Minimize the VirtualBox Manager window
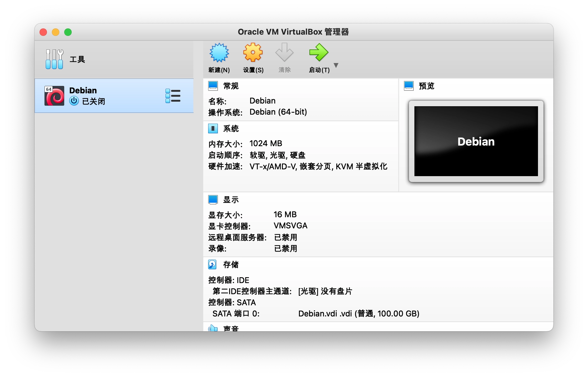The image size is (588, 377). (56, 32)
